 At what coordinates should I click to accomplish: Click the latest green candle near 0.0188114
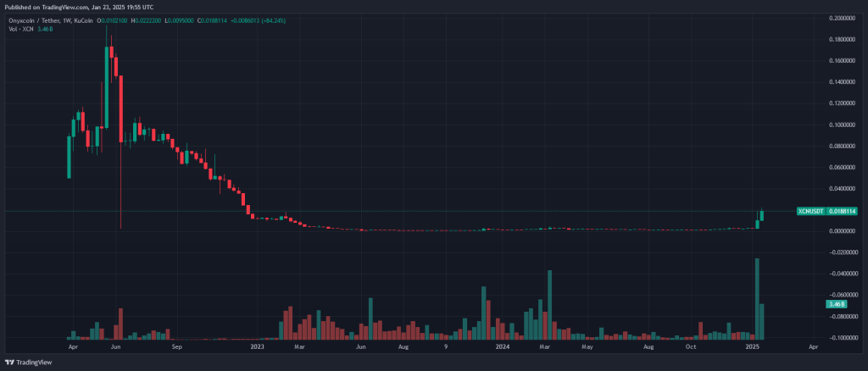[x=762, y=215]
